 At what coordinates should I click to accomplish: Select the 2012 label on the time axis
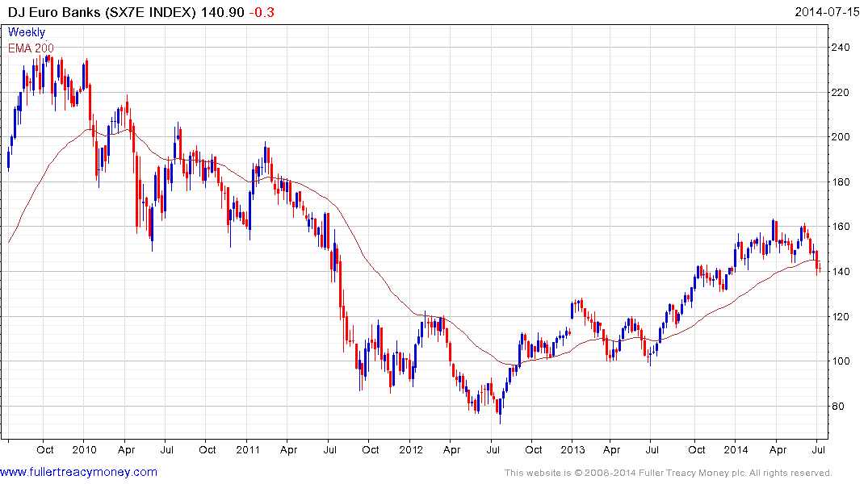coord(411,449)
